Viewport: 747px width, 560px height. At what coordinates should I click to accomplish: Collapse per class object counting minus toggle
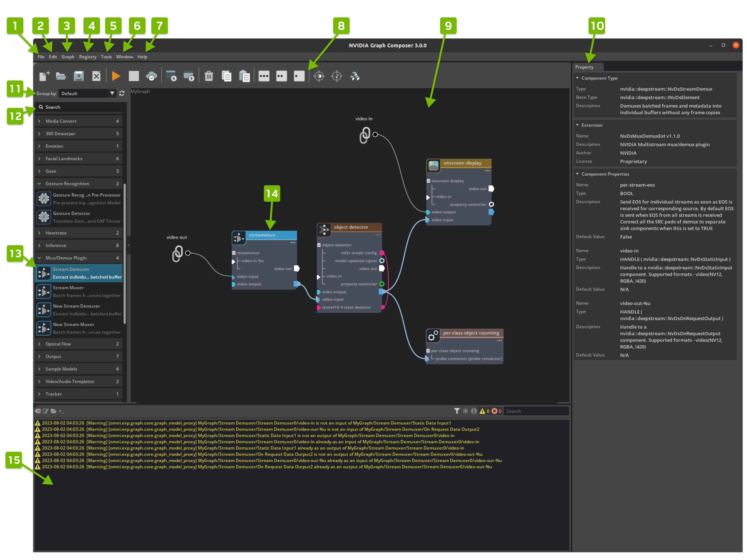point(428,351)
